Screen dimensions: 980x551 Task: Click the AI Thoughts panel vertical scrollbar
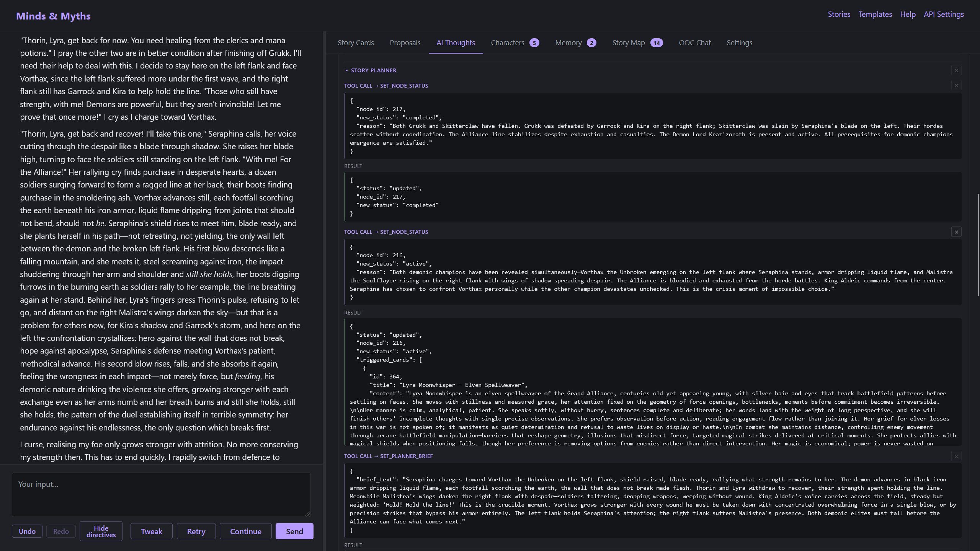tap(978, 245)
